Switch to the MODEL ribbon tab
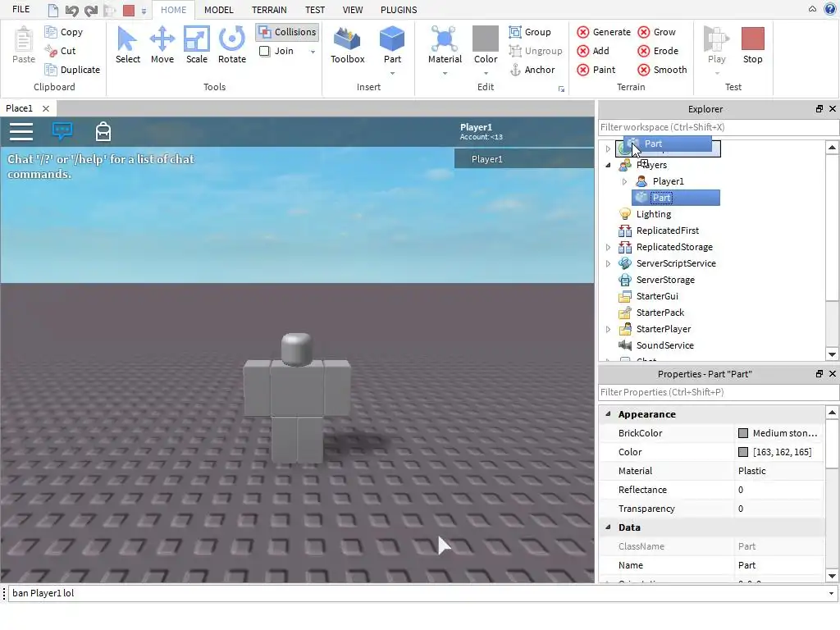The image size is (840, 630). click(218, 10)
